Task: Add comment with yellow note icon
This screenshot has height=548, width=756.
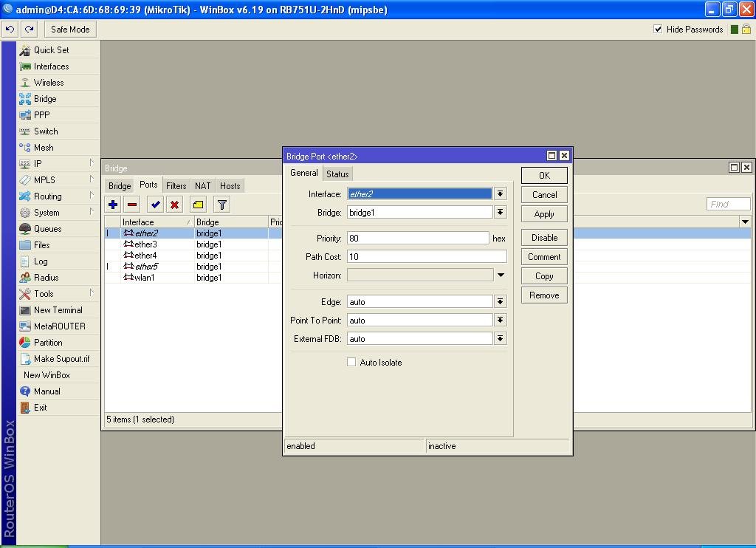Action: 198,205
